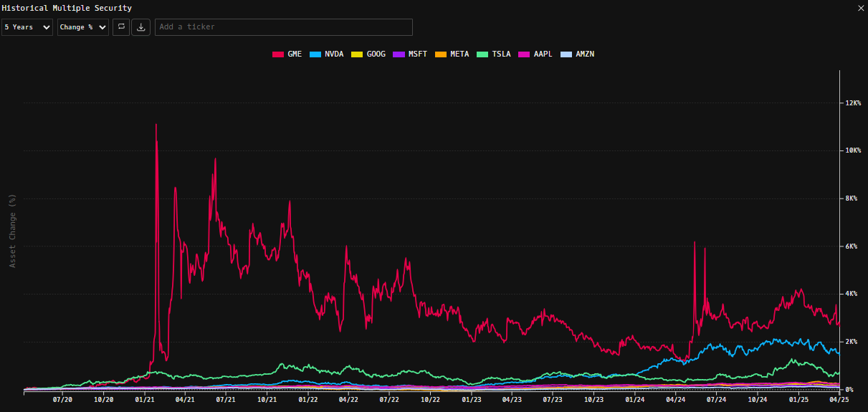
Task: Click the 01/24 x-axis date label
Action: tap(635, 400)
